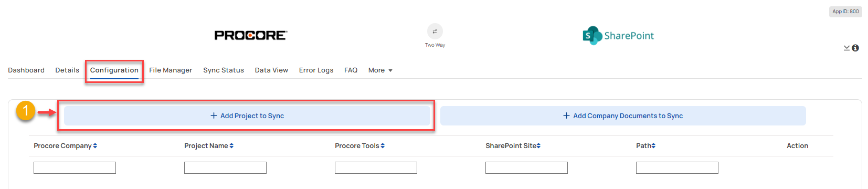Sort by Procore Tools column arrows
Viewport: 868px width, 189px height.
coord(383,146)
